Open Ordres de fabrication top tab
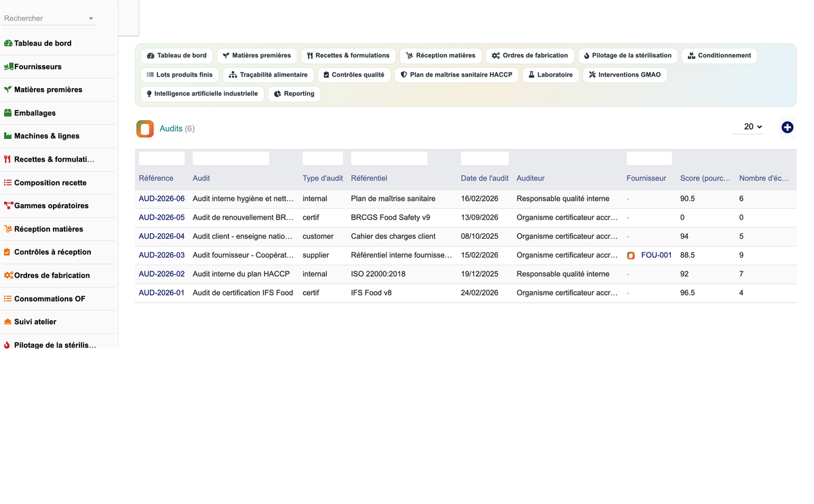The width and height of the screenshot is (814, 504). [530, 56]
